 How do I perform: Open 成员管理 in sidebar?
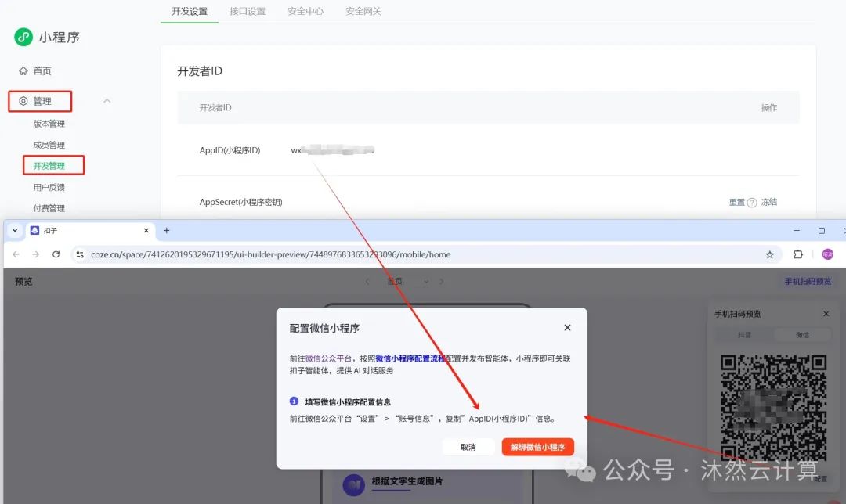coord(49,145)
